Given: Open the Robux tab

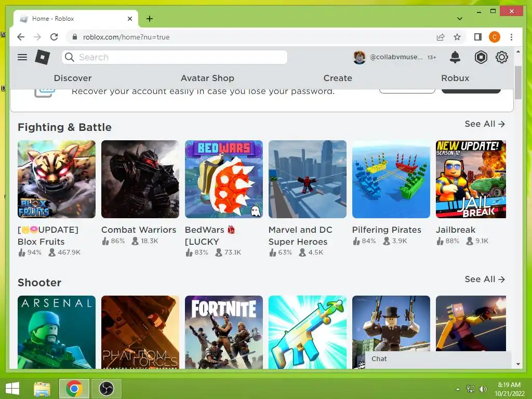Looking at the screenshot, I should [x=455, y=78].
